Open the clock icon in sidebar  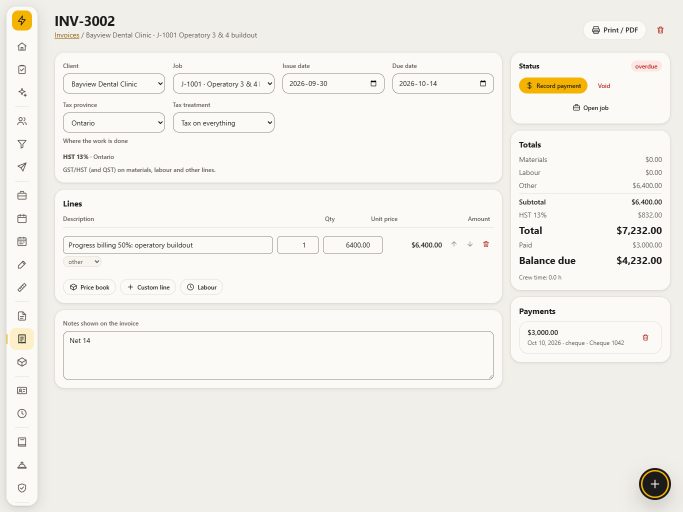click(22, 414)
